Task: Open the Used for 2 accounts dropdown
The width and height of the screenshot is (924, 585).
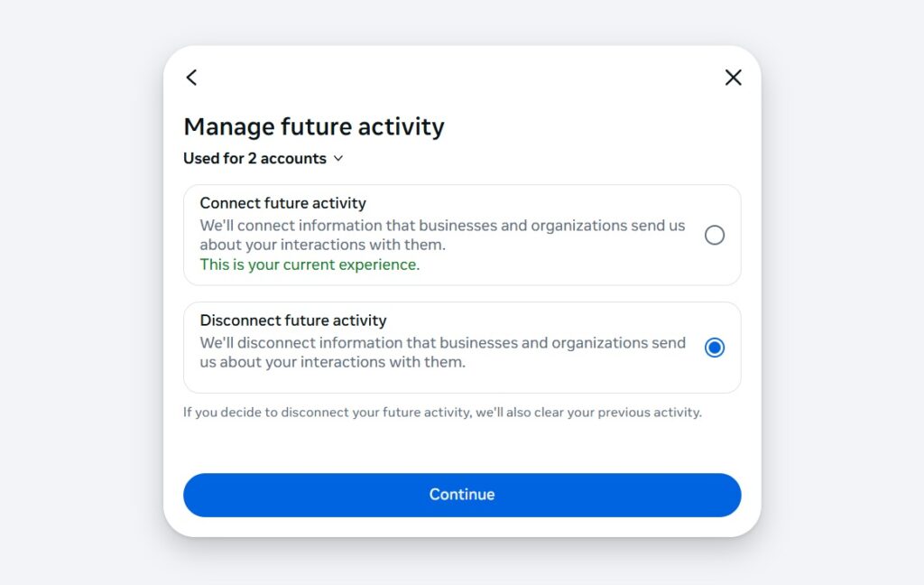Action: 263,159
